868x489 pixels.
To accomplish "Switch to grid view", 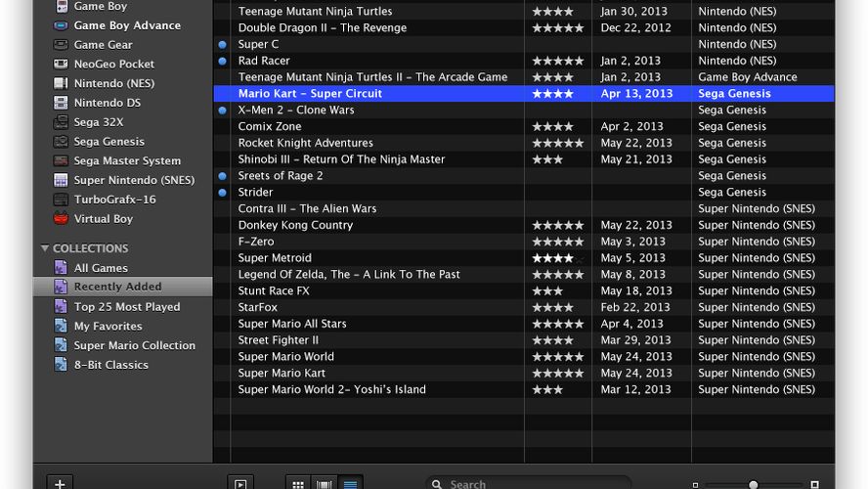I will (298, 483).
